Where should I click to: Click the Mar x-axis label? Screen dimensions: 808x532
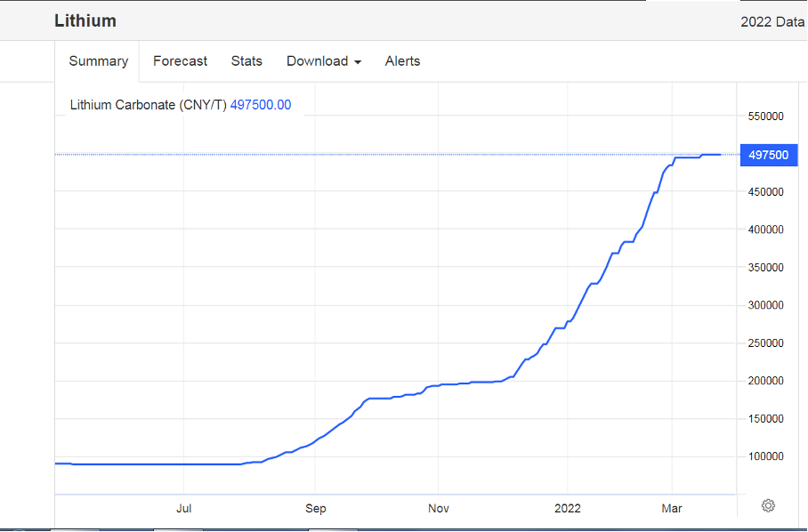tap(672, 509)
